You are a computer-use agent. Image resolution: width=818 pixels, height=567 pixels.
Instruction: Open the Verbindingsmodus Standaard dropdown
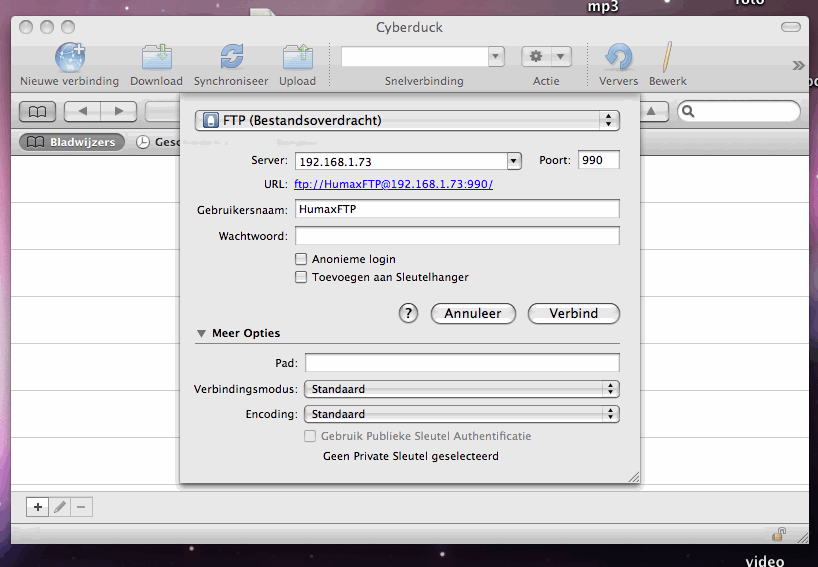[462, 389]
